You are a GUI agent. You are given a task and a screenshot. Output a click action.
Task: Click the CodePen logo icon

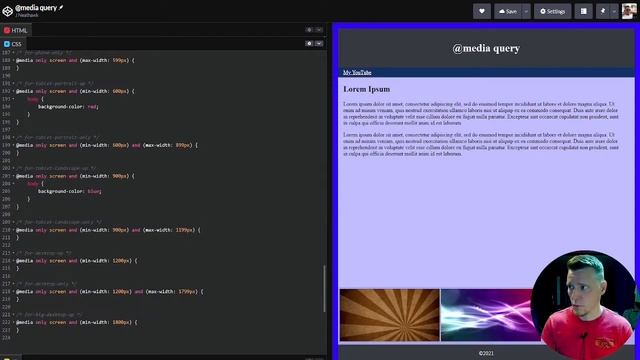(7, 11)
